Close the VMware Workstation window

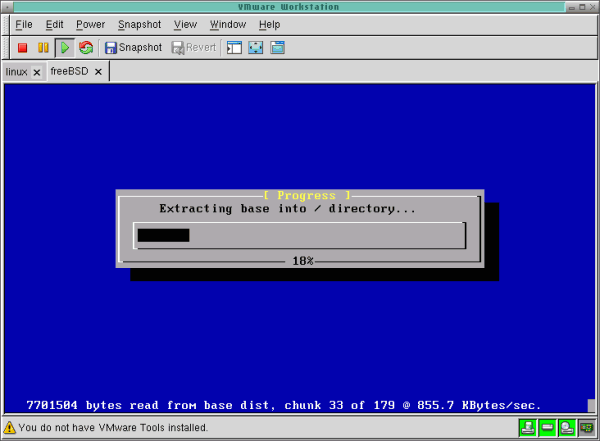coord(592,7)
